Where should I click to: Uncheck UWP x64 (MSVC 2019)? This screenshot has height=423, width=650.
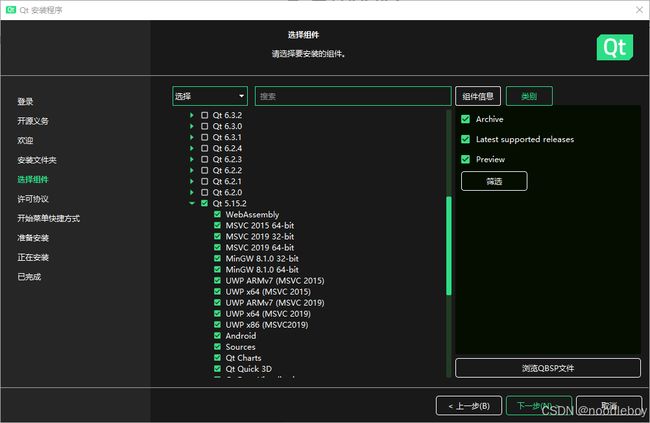click(217, 314)
